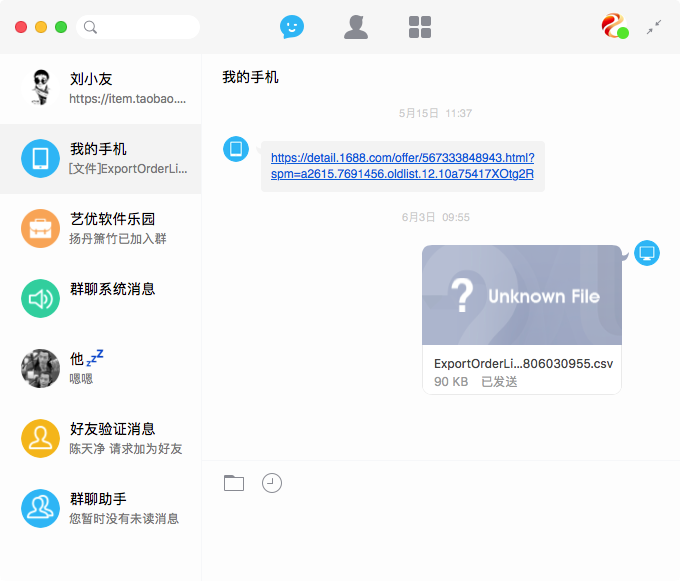Click the 已发送 status text
680x581 pixels.
pyautogui.click(x=499, y=382)
